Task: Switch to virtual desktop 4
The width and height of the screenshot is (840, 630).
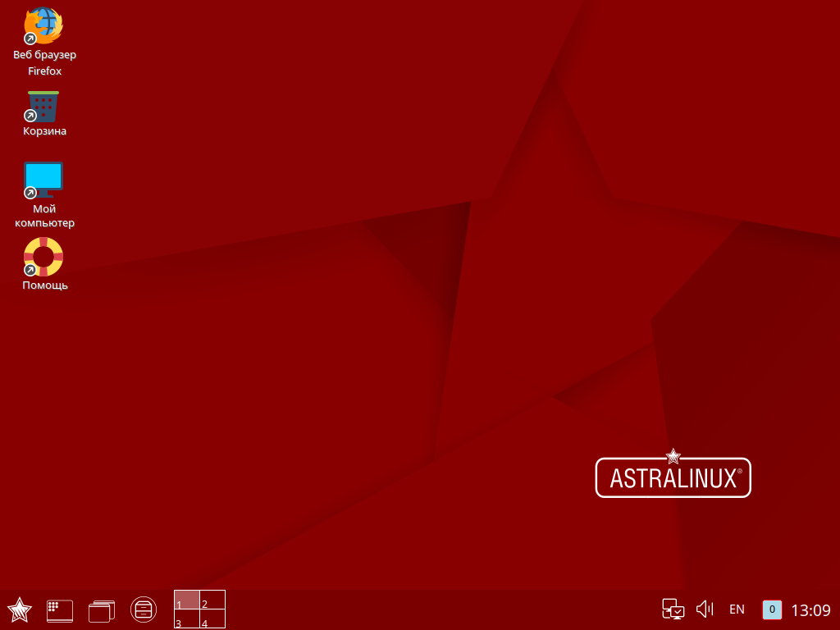Action: pos(212,619)
